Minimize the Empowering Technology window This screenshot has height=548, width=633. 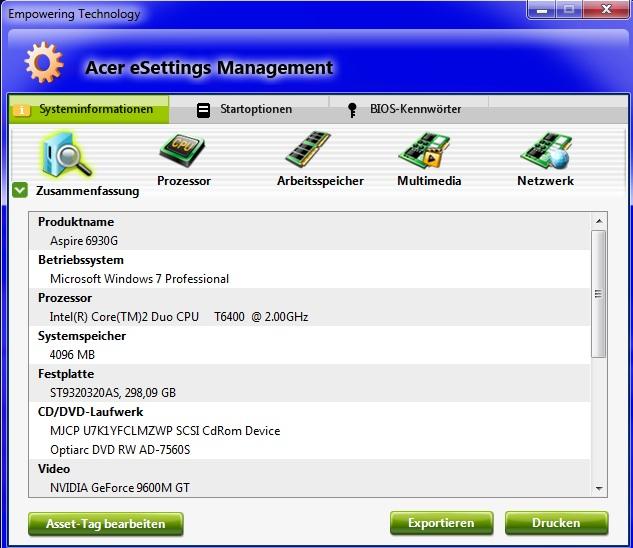click(x=542, y=10)
